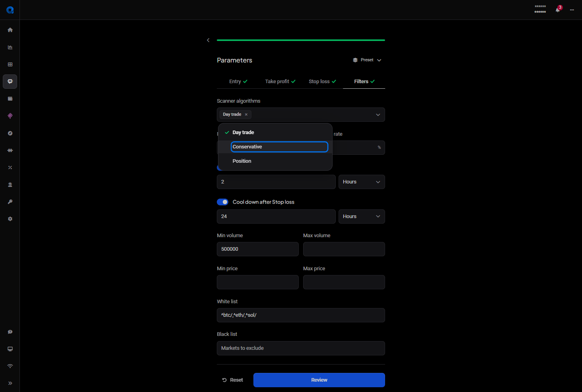Switch to the Entry tab
The width and height of the screenshot is (582, 392).
pos(238,82)
